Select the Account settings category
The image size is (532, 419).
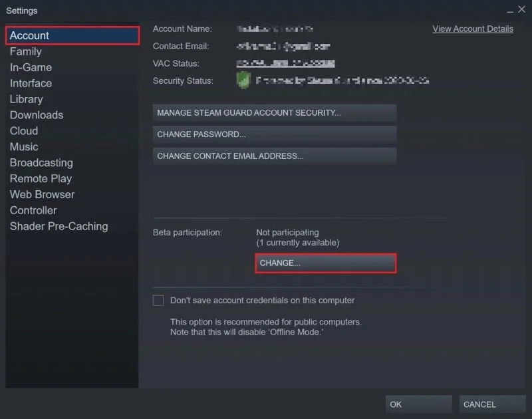coord(72,36)
